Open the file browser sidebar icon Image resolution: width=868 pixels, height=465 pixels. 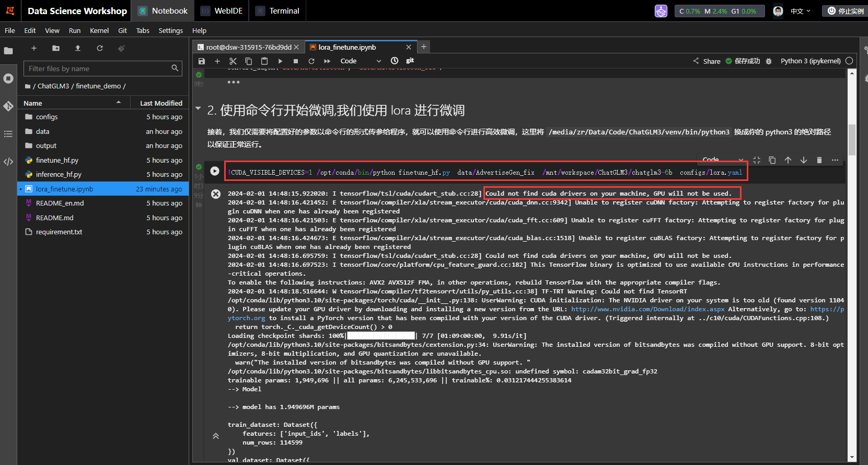tap(8, 51)
